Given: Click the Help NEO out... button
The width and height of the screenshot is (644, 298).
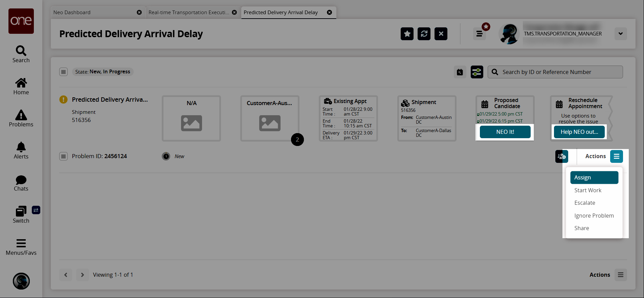Looking at the screenshot, I should 579,132.
